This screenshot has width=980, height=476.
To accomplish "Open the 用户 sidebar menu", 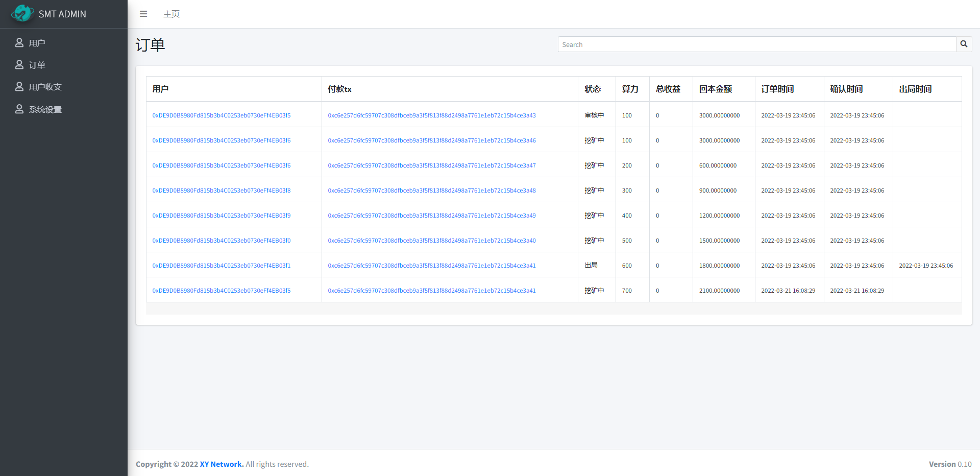I will (37, 43).
